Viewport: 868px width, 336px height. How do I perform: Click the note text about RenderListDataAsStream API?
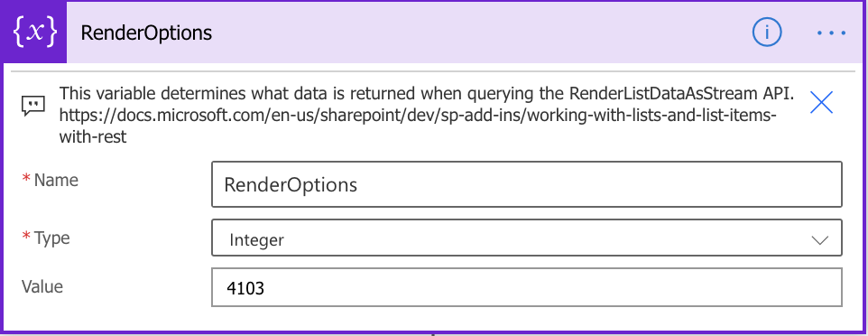click(427, 94)
